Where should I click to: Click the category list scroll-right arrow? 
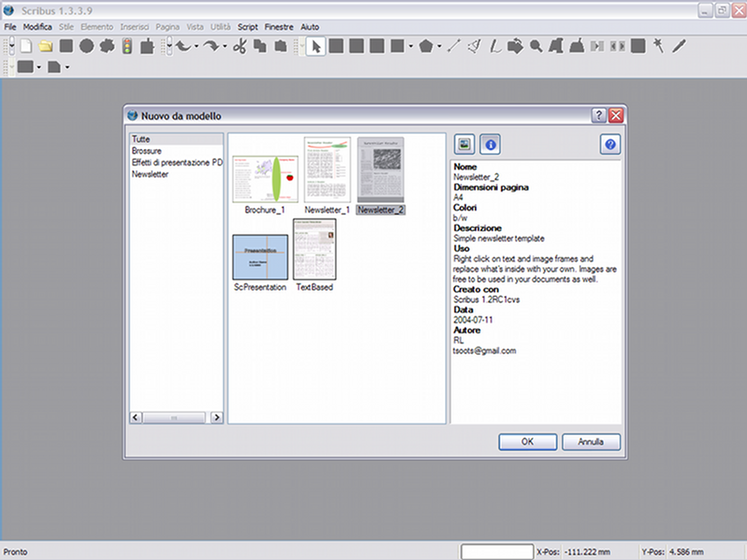[x=217, y=417]
